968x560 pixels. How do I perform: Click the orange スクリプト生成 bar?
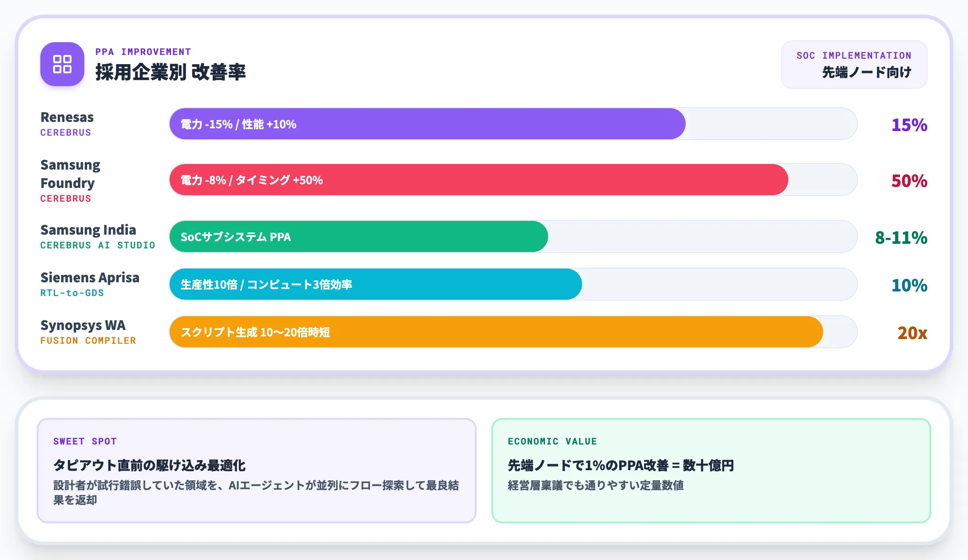[x=496, y=332]
